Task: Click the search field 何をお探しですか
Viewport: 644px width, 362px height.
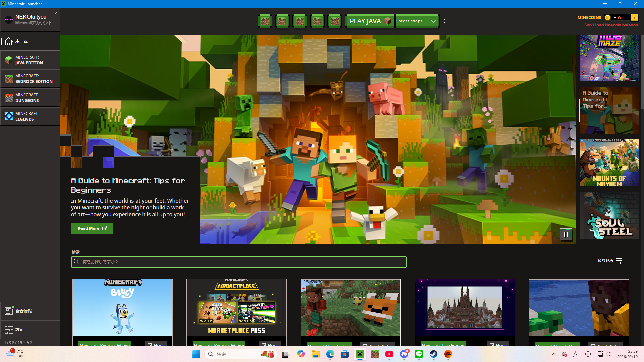Action: [x=238, y=262]
